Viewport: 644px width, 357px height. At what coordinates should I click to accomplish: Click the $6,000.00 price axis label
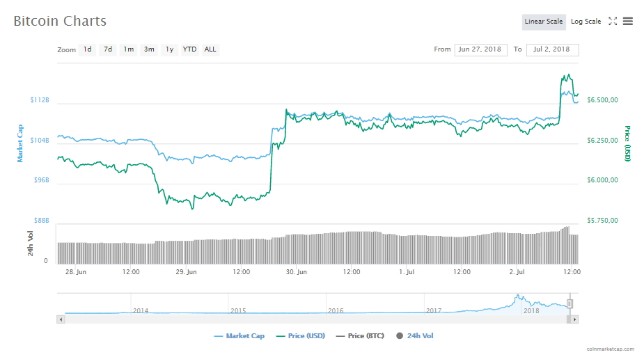coord(602,180)
